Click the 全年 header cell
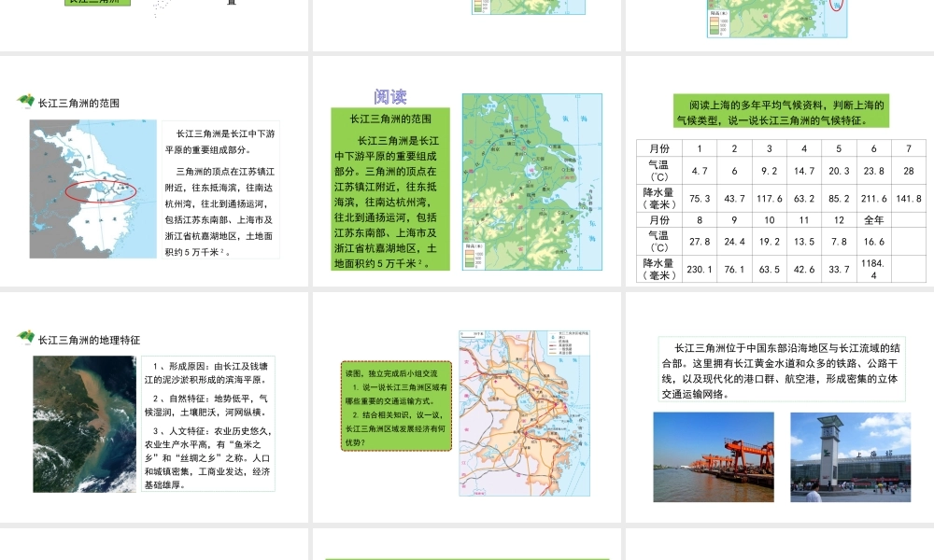The image size is (934, 560). tap(874, 219)
